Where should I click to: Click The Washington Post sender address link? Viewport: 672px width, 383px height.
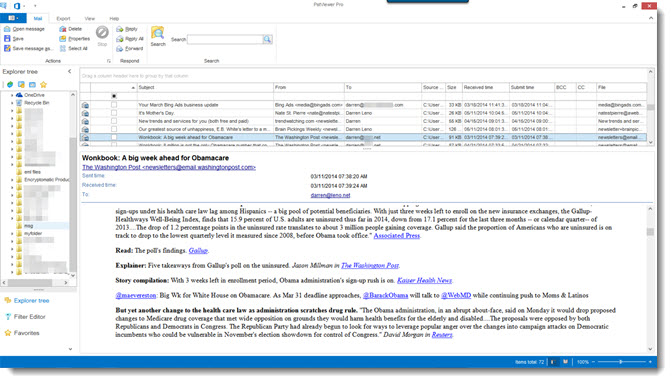point(169,167)
